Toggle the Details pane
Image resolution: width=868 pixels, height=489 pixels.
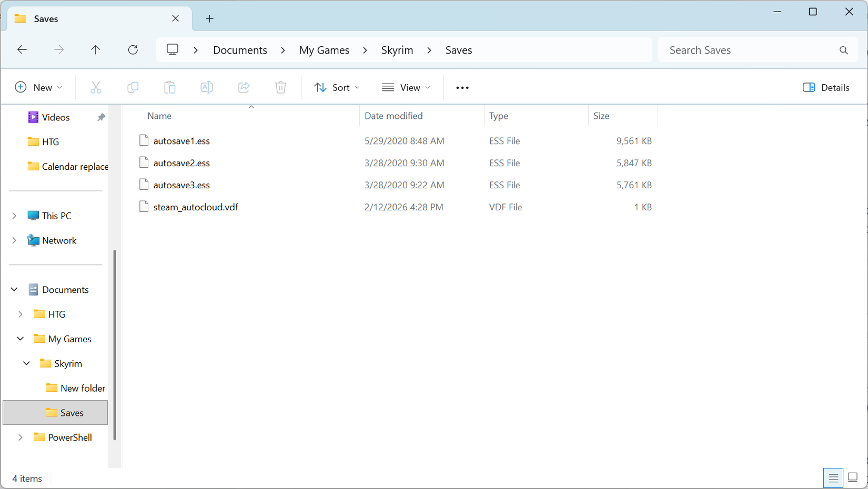pyautogui.click(x=826, y=87)
